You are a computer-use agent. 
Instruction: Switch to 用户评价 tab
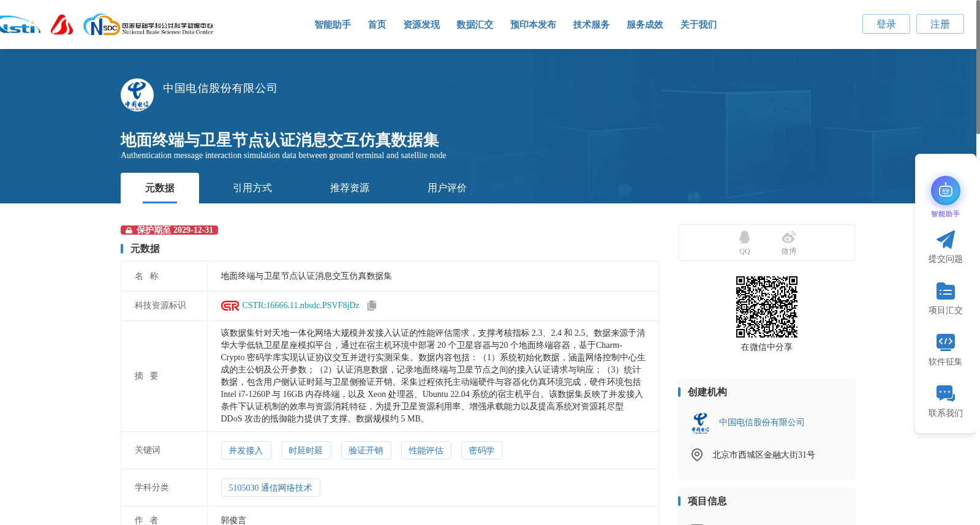(447, 188)
